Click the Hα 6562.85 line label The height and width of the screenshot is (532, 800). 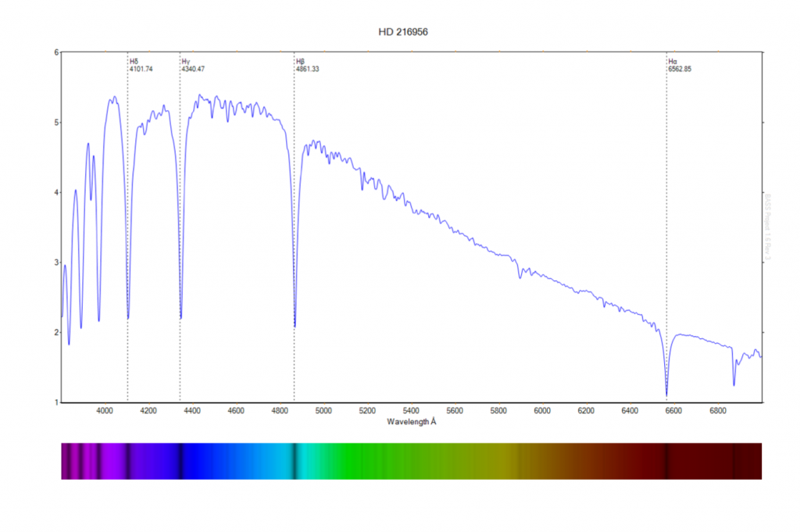click(x=679, y=65)
